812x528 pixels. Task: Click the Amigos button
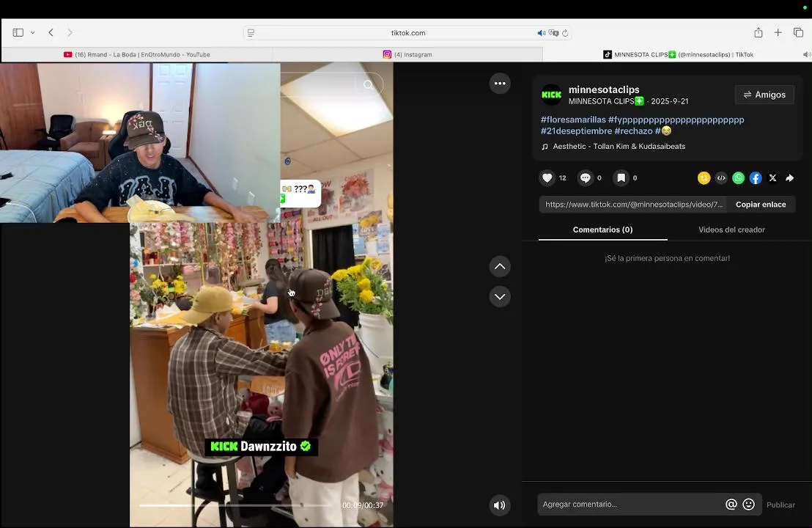tap(764, 95)
